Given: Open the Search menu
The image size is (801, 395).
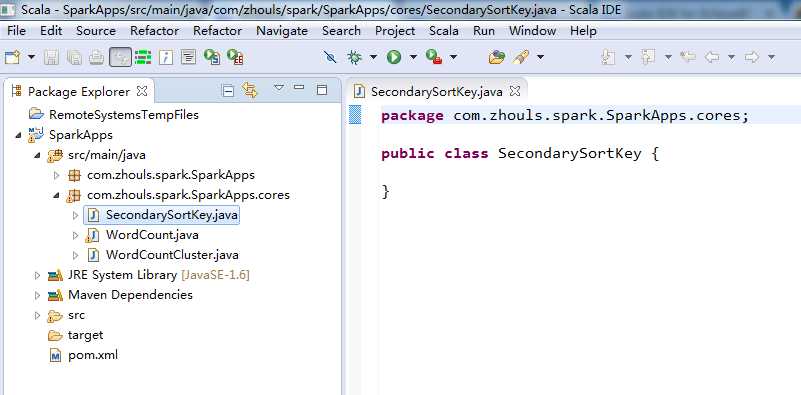Looking at the screenshot, I should tap(341, 31).
